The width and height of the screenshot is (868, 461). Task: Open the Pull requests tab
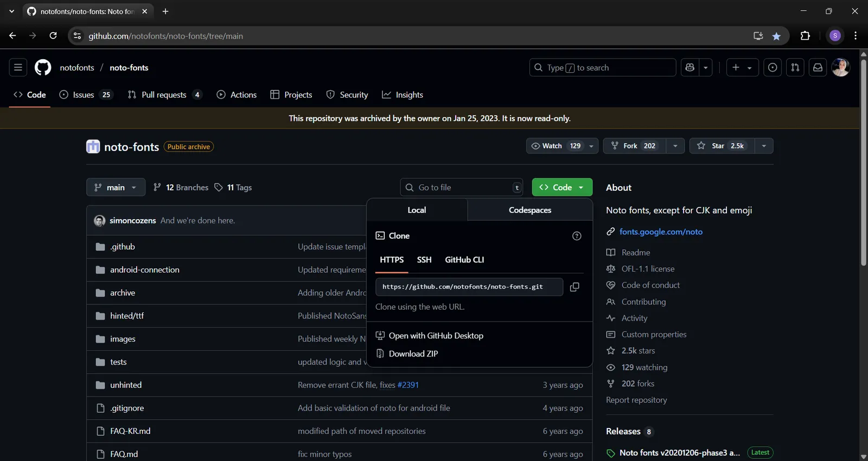[165, 94]
